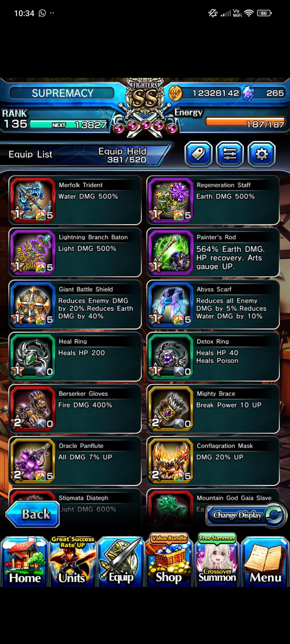Tap the tag icon button
This screenshot has height=644, width=290.
(198, 154)
